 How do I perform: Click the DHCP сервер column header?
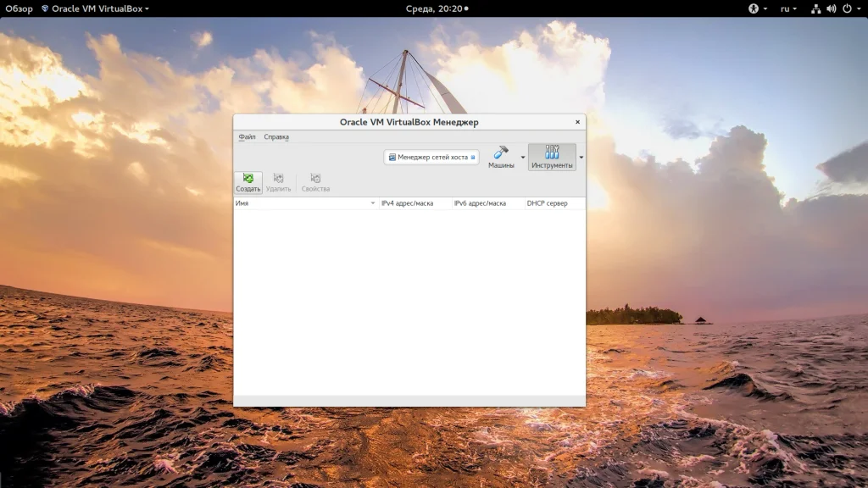[x=547, y=203]
